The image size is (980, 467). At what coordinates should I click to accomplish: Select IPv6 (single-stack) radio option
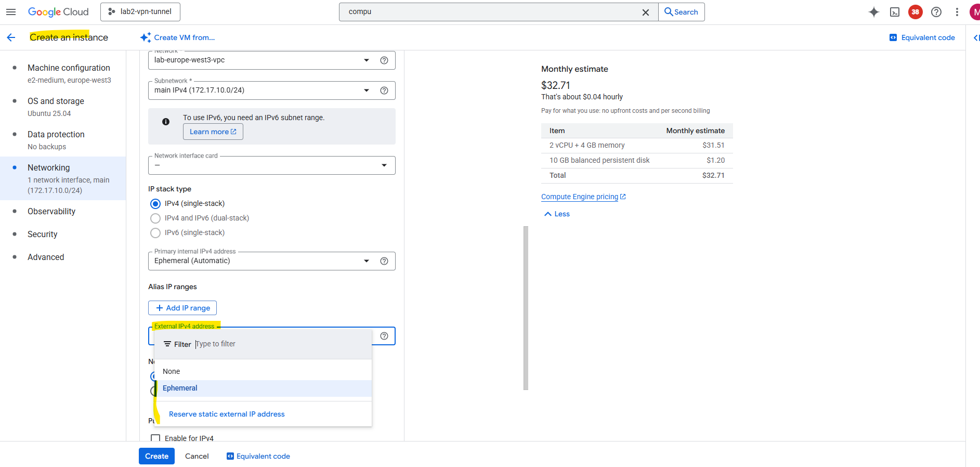[x=155, y=233]
